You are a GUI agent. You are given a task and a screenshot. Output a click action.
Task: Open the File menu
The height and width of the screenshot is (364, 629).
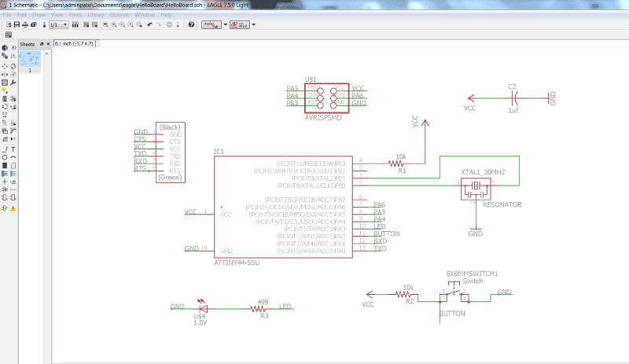point(7,15)
